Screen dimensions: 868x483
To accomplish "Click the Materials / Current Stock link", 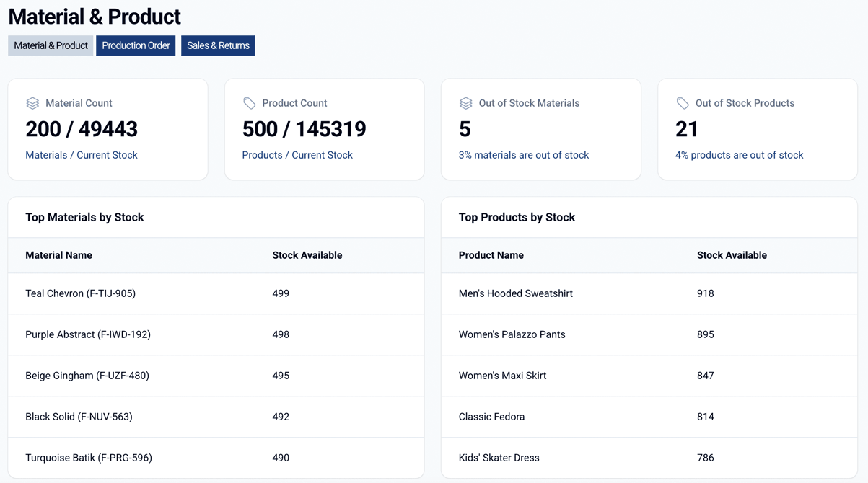I will (x=81, y=155).
